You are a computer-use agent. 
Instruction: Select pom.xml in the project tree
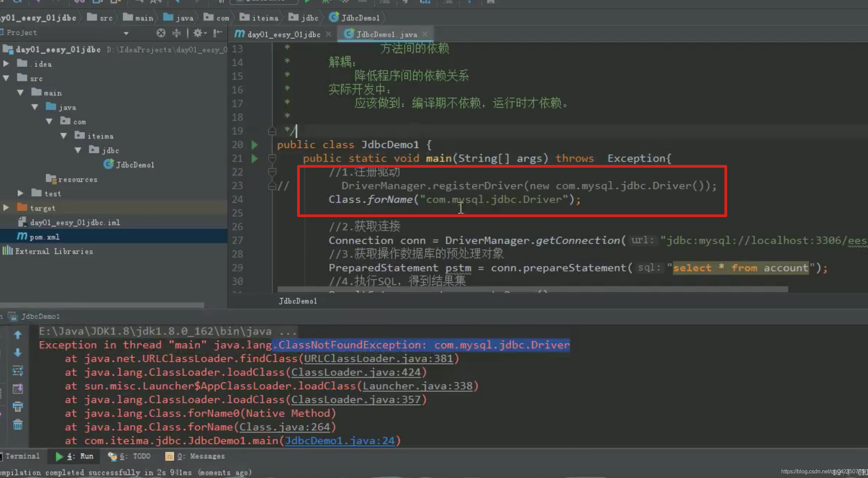(x=38, y=237)
